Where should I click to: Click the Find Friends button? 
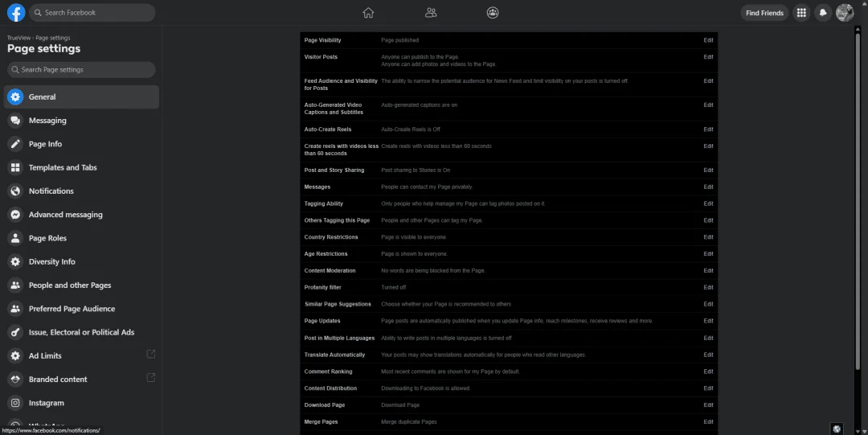pyautogui.click(x=764, y=13)
